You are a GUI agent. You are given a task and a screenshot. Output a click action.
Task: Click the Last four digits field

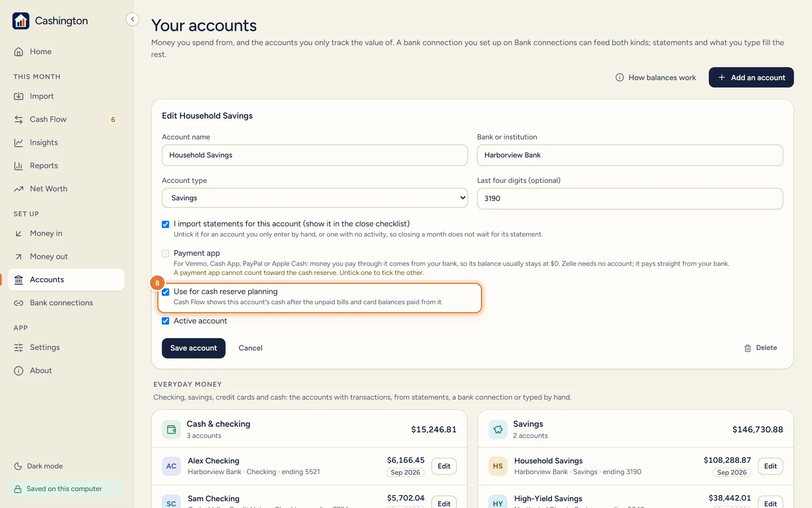(x=630, y=199)
